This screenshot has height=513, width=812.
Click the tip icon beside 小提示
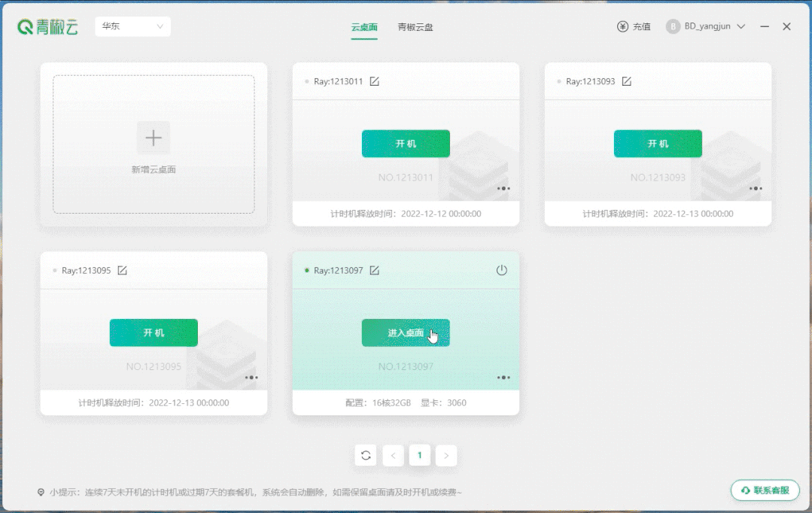click(41, 492)
